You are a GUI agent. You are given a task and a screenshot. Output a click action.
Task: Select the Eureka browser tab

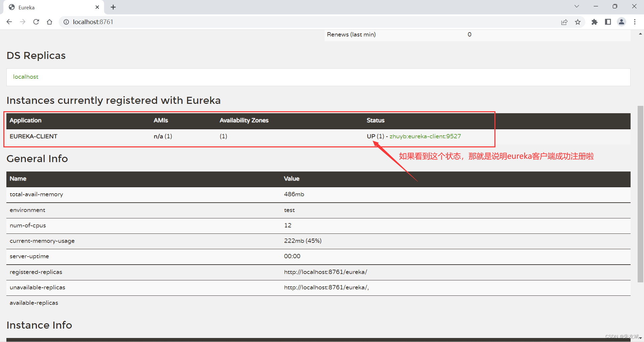point(54,7)
